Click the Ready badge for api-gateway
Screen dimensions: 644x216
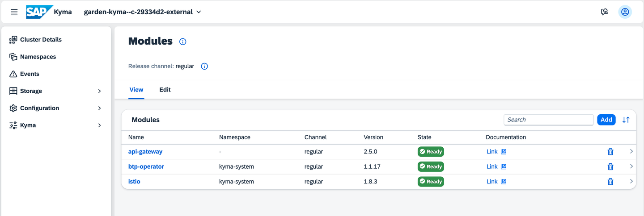pos(431,152)
